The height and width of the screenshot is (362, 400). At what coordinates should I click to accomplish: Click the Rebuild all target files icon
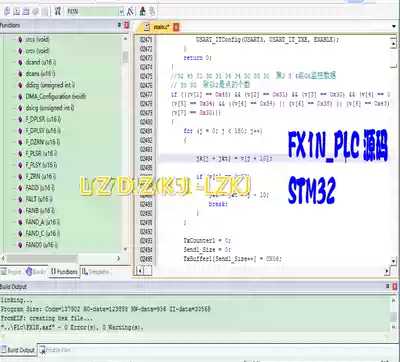tap(26, 11)
